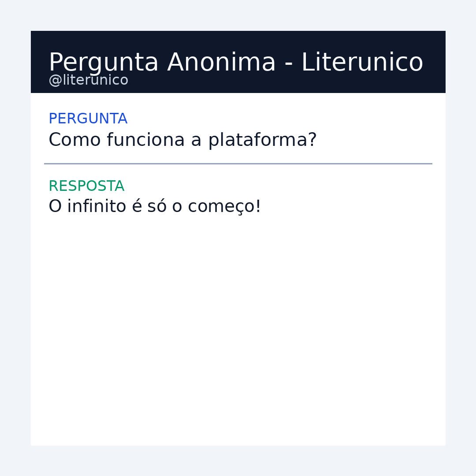Select the question "Como funciona a plataforma?"
Image resolution: width=476 pixels, height=476 pixels.
tap(182, 141)
